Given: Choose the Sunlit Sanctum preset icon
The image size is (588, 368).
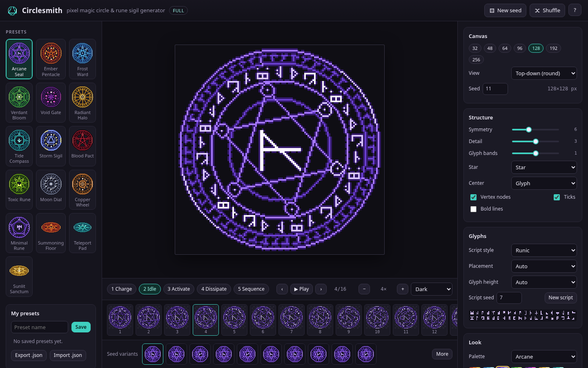Looking at the screenshot, I should click(19, 271).
